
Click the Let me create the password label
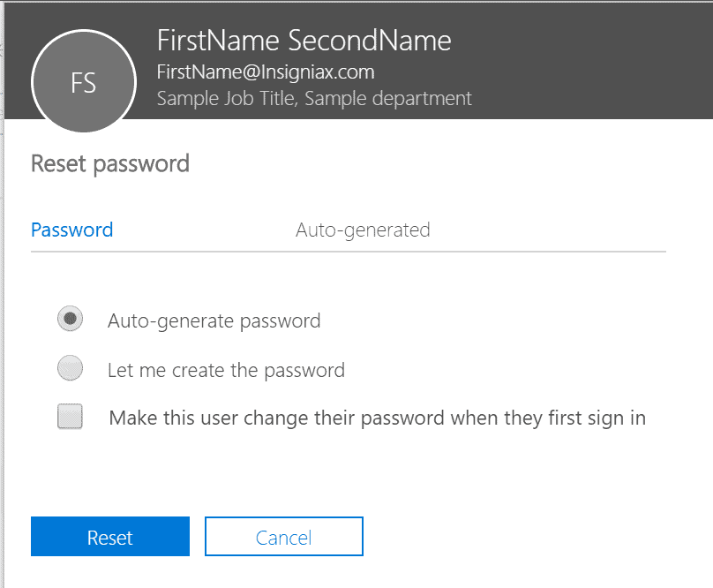[x=226, y=371]
